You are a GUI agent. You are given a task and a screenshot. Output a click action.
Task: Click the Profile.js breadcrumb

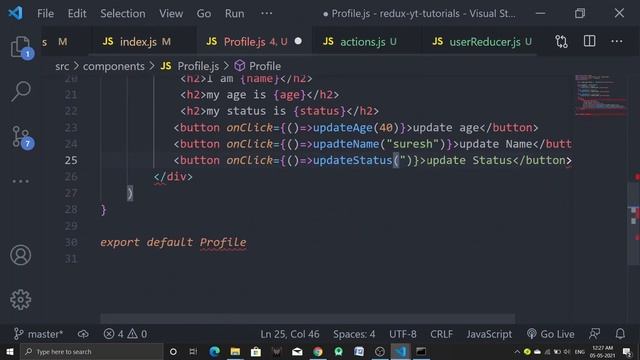coord(190,66)
